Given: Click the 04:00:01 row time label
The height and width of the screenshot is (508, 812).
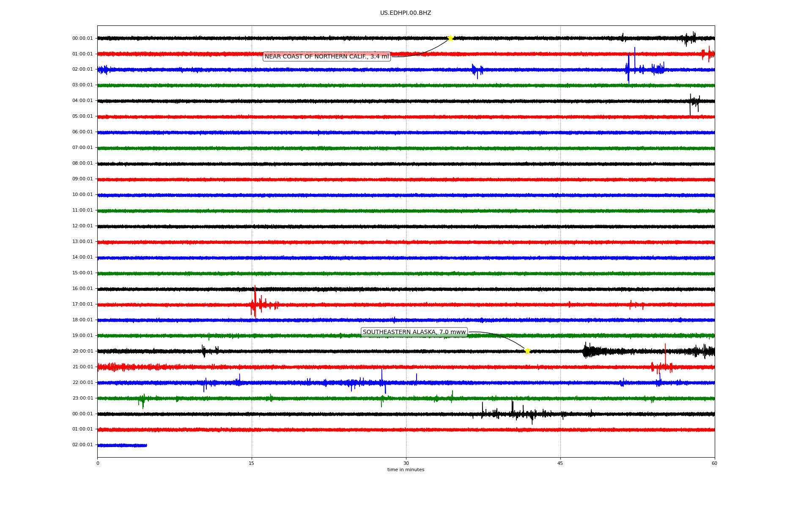Looking at the screenshot, I should point(82,101).
